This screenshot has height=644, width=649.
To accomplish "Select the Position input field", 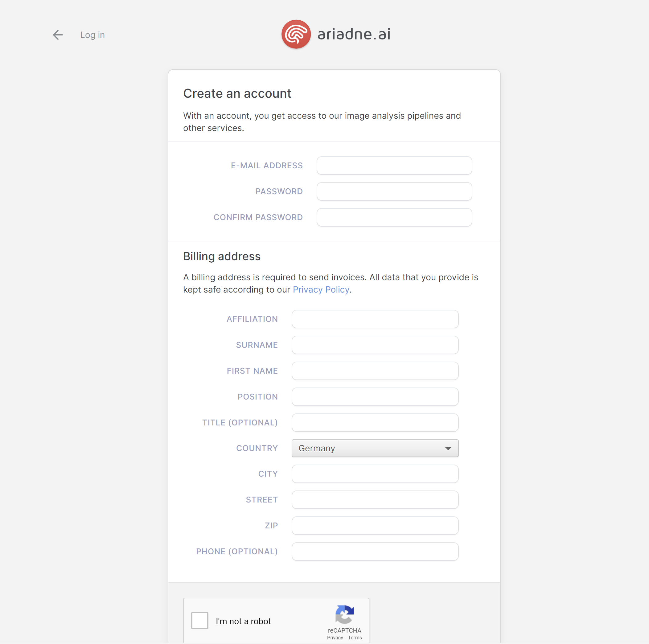I will [375, 397].
